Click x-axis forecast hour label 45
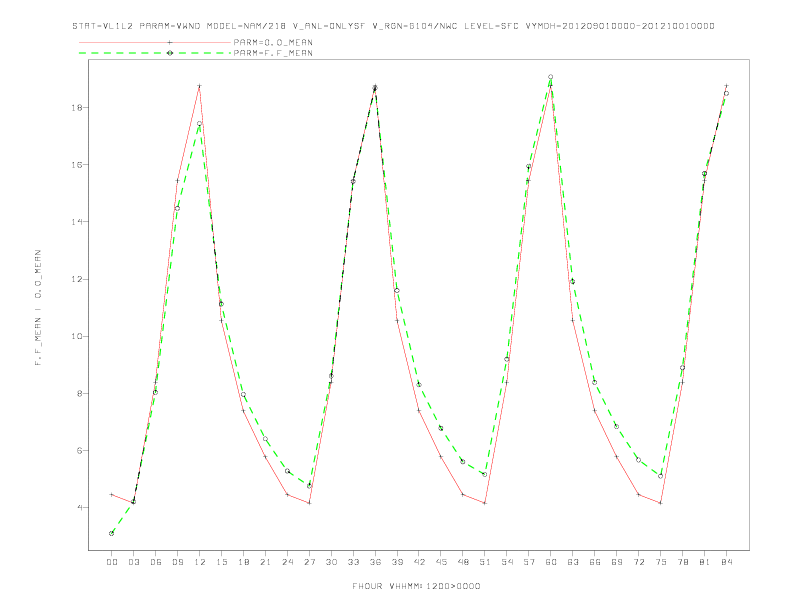This screenshot has height=612, width=792. pyautogui.click(x=441, y=562)
